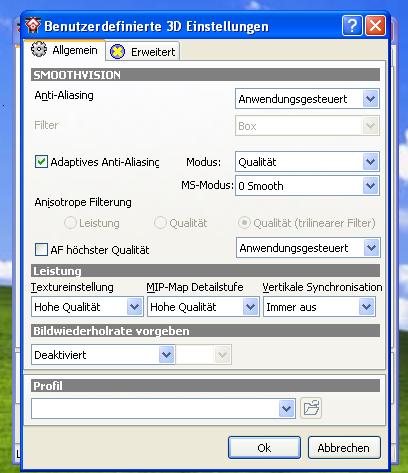Click the Modus label

[x=203, y=162]
